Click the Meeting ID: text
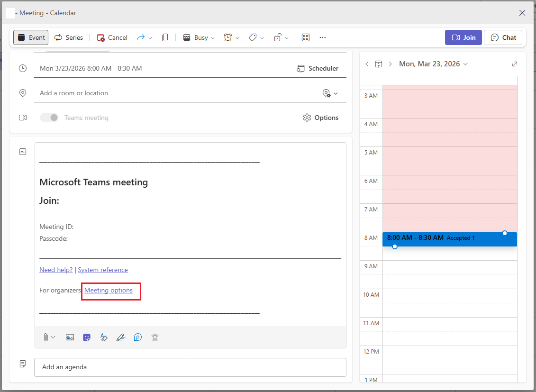This screenshot has height=392, width=536. (x=56, y=227)
